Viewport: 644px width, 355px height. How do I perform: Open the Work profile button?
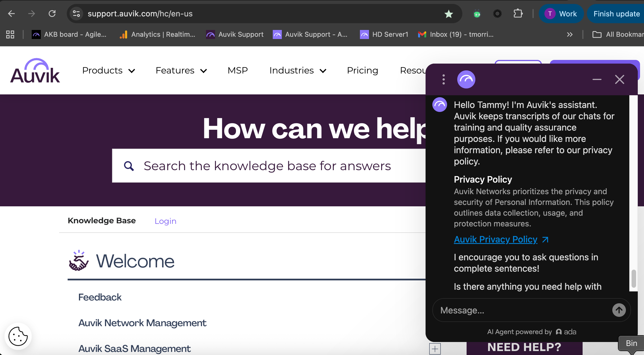[561, 14]
